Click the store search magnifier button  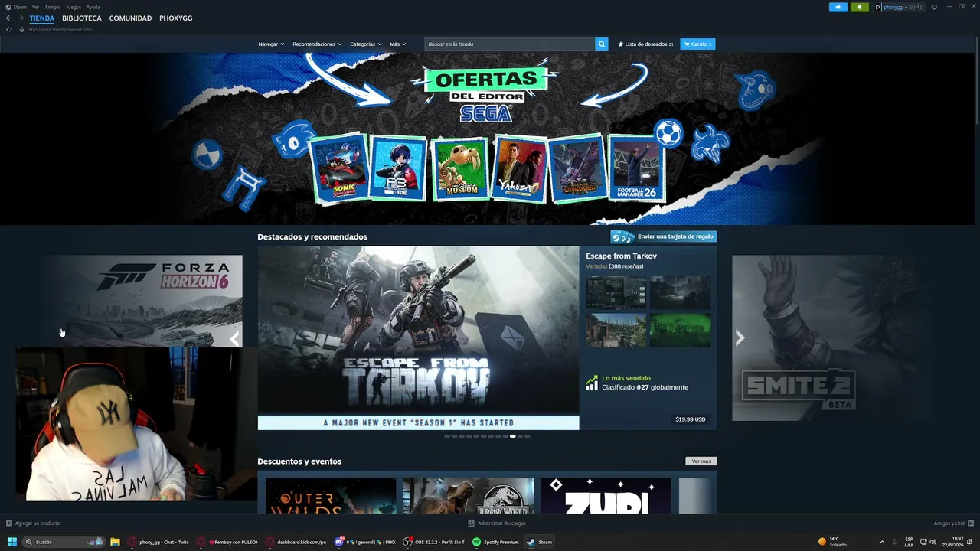(602, 44)
